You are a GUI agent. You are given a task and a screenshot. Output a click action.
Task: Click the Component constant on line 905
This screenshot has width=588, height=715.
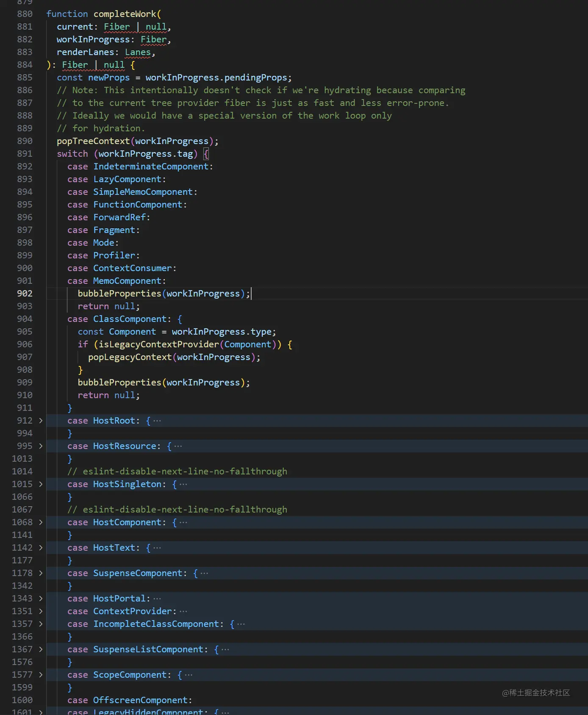[133, 332]
